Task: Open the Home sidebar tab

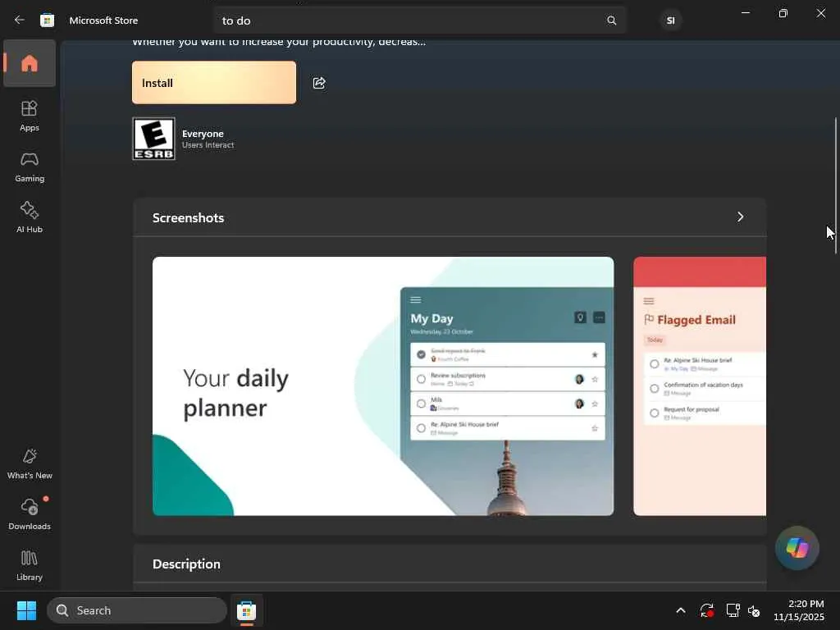Action: [x=30, y=63]
